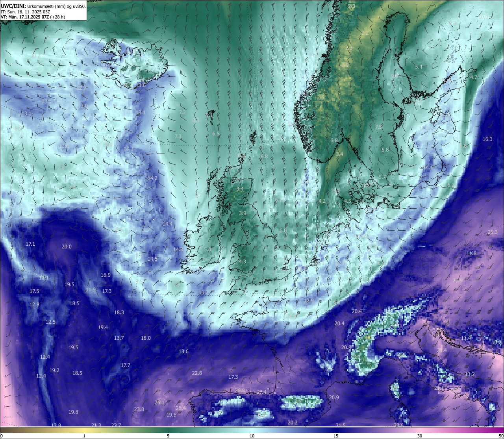Viewport: 504px width, 439px height.
Task: Click the 27.4 value label
Action: tap(261, 392)
